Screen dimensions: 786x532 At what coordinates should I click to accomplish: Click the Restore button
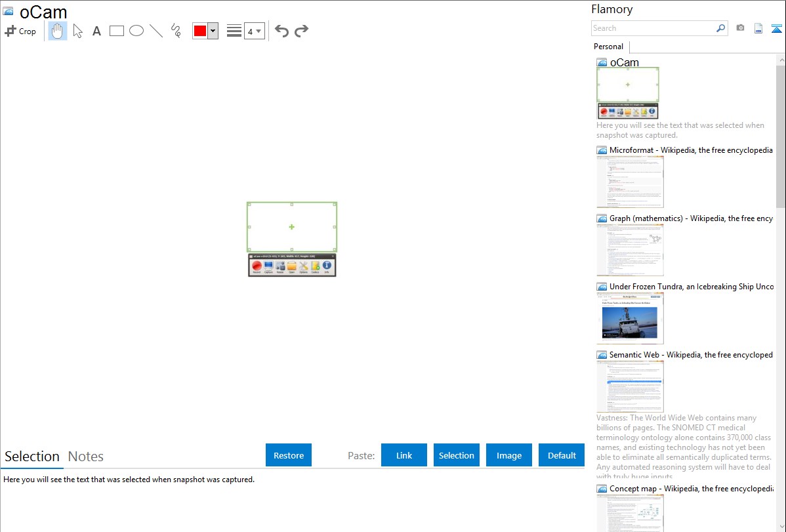pos(289,455)
